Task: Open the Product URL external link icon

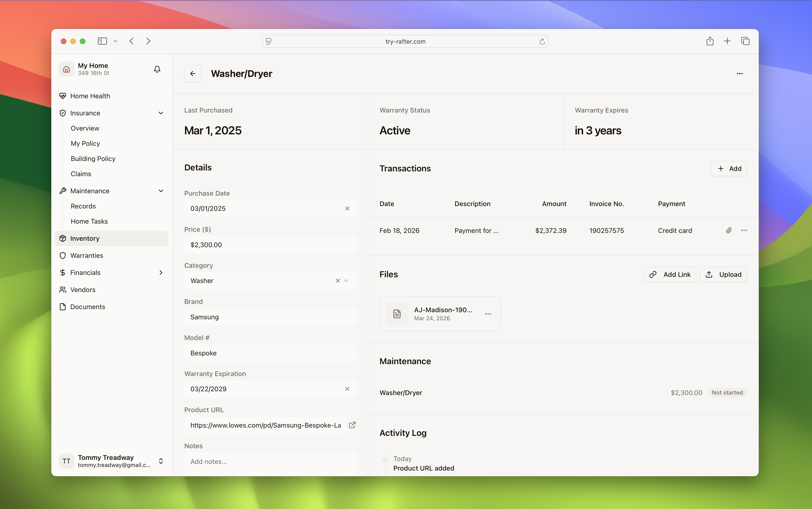Action: [x=352, y=425]
